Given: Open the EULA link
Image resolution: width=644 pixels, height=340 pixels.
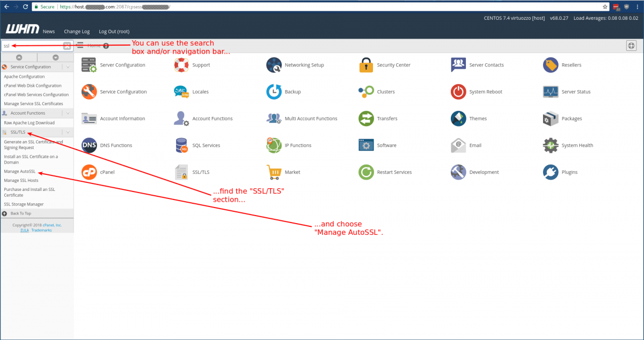Looking at the screenshot, I should point(25,230).
